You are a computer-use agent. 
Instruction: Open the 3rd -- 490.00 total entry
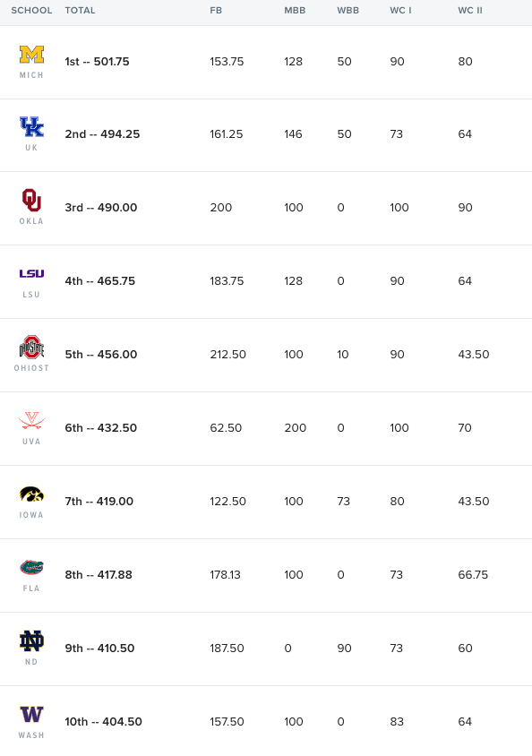click(100, 207)
